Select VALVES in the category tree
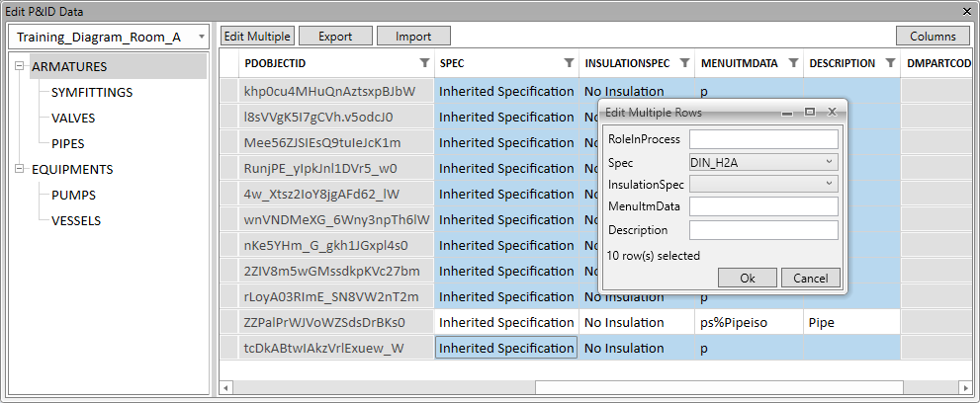 tap(73, 118)
